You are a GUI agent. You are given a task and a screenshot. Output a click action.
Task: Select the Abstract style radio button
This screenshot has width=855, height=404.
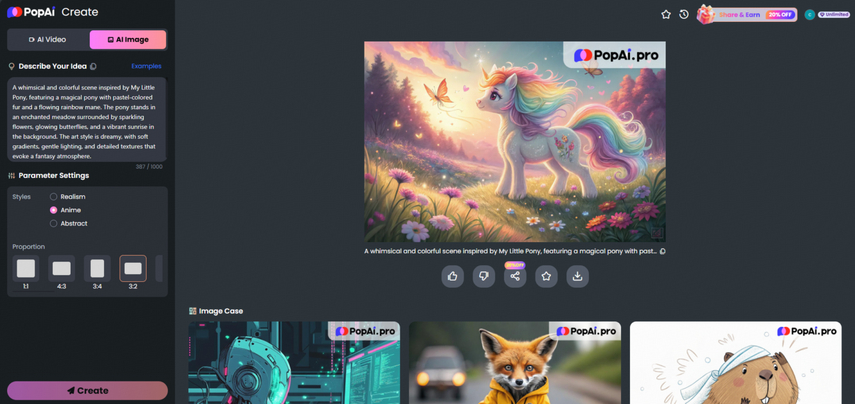[x=53, y=224]
